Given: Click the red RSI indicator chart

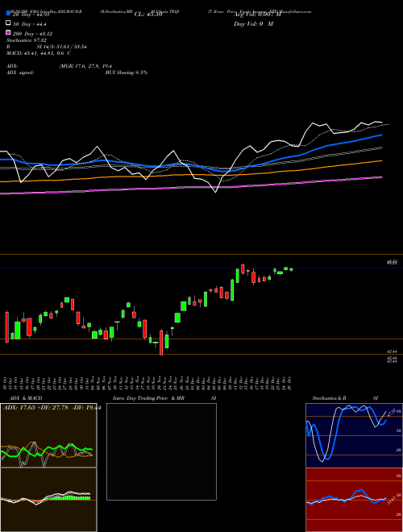Looking at the screenshot, I should point(354,500).
